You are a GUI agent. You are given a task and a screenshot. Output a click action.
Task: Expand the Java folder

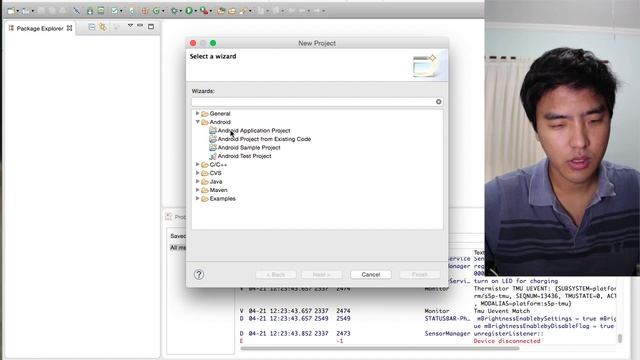198,181
